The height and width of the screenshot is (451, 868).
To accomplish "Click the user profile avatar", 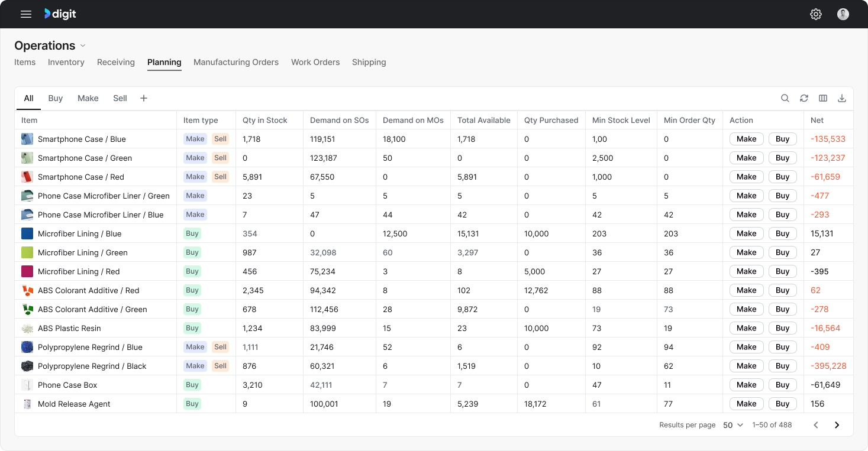I will click(843, 14).
